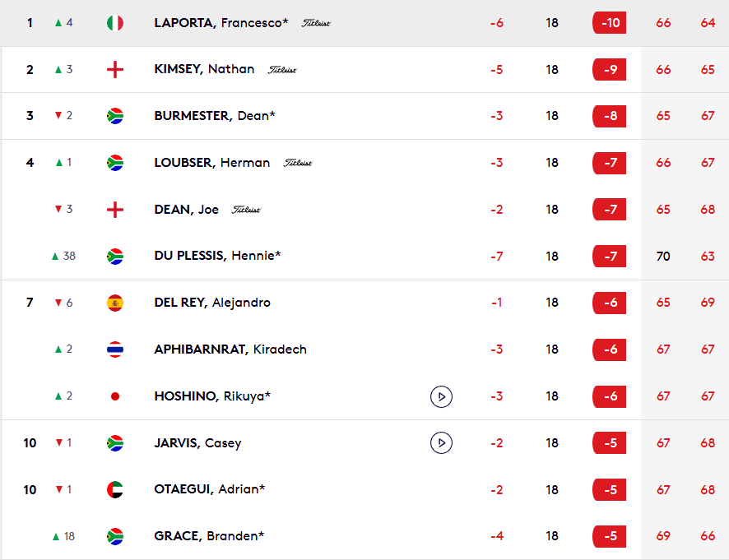
Task: Open Francesco Laporta's player profile
Action: pos(221,23)
